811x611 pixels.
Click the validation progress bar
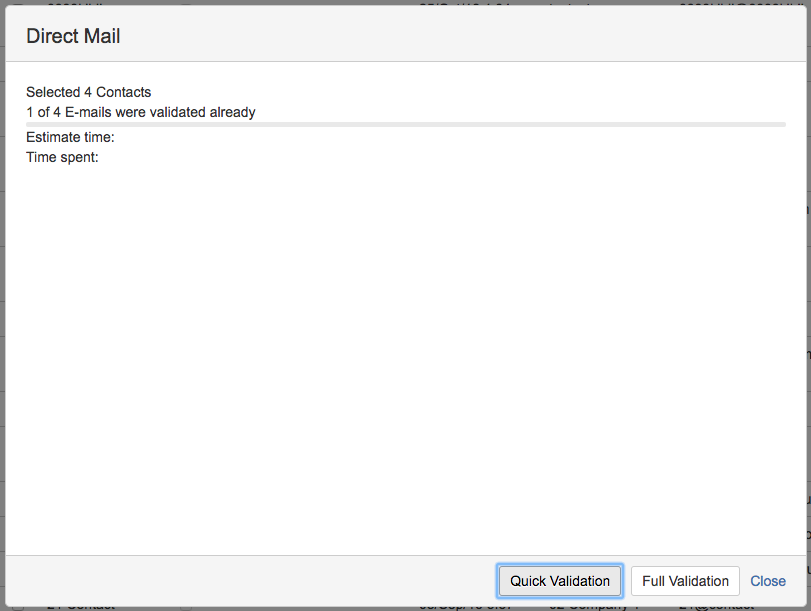coord(405,124)
